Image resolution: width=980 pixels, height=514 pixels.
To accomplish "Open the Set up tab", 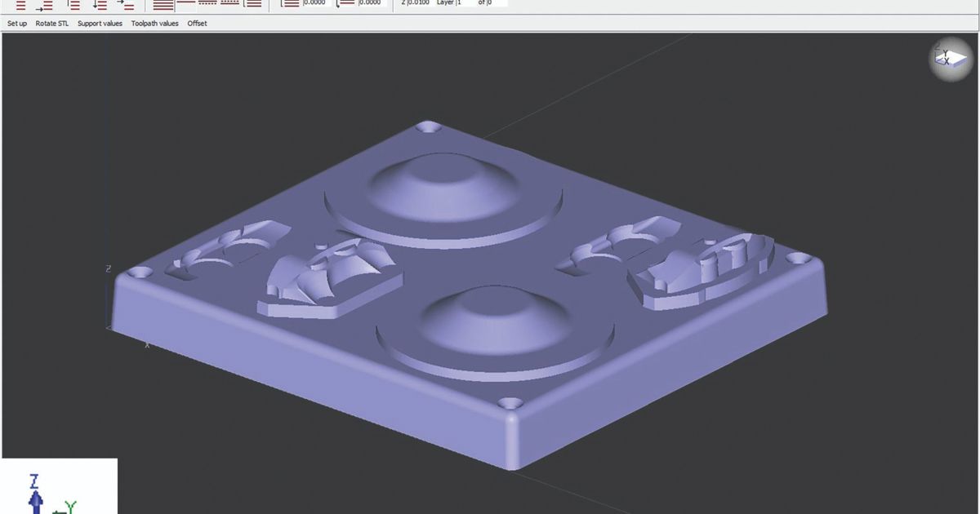I will (17, 24).
